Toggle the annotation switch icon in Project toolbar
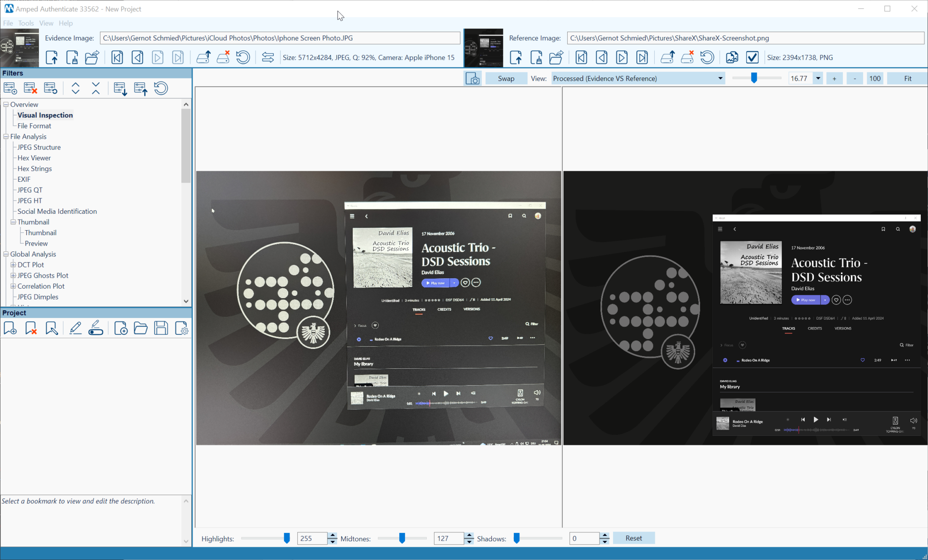 [x=96, y=328]
